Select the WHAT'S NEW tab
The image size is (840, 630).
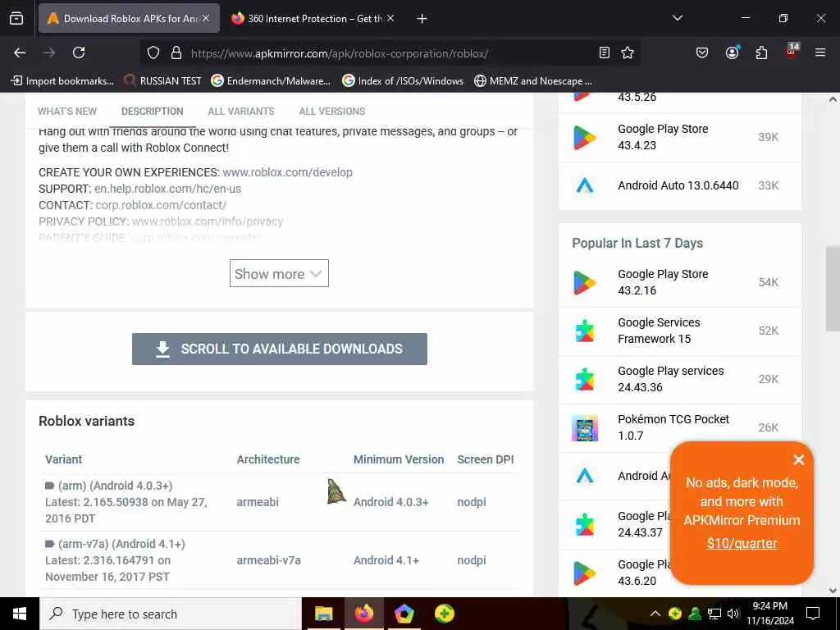point(67,112)
